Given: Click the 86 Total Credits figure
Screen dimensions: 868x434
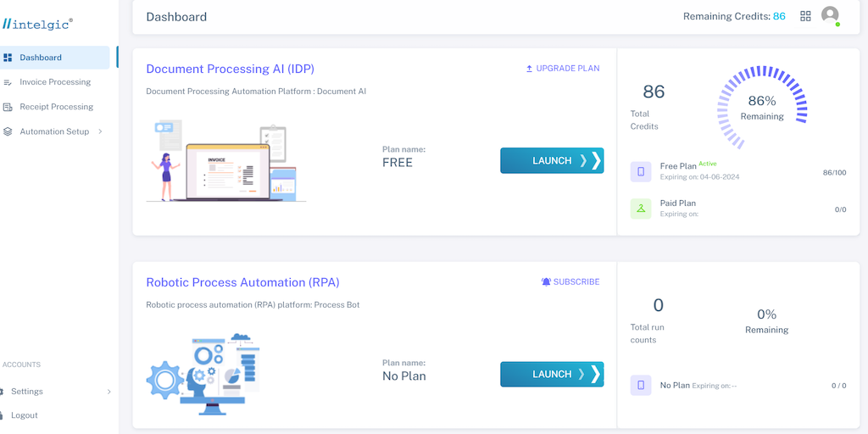Looking at the screenshot, I should point(654,92).
